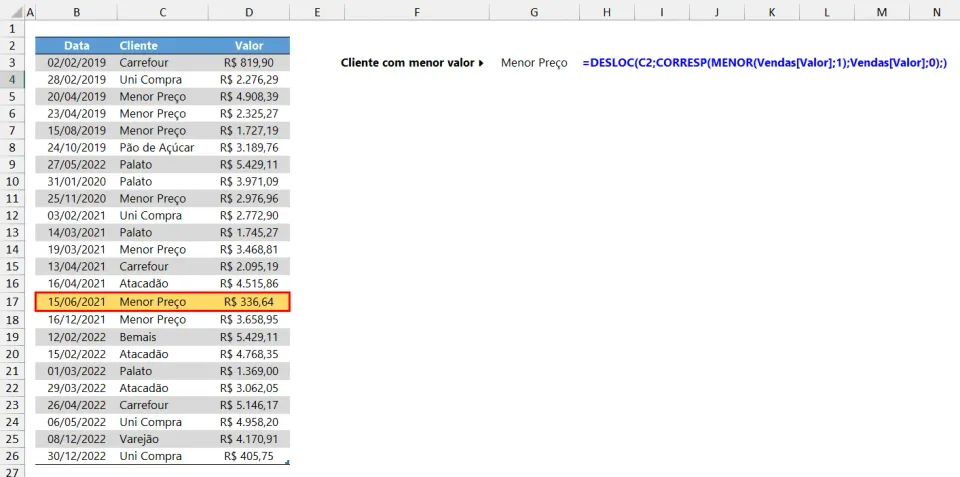Select column G header

coord(534,12)
